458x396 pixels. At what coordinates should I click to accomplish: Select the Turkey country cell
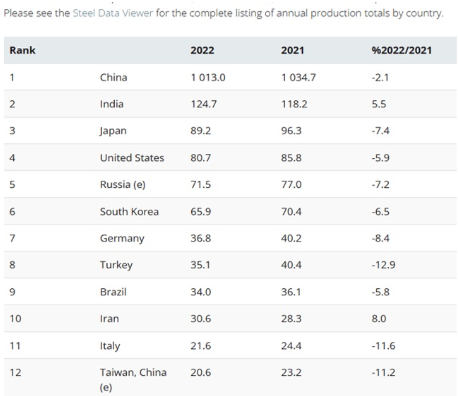[116, 265]
